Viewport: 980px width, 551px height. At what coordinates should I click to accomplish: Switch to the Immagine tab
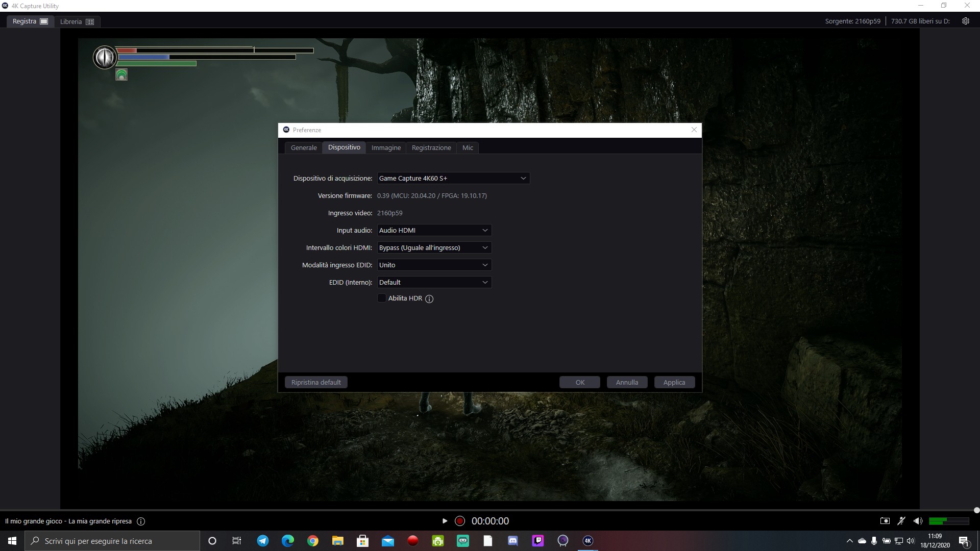[386, 148]
